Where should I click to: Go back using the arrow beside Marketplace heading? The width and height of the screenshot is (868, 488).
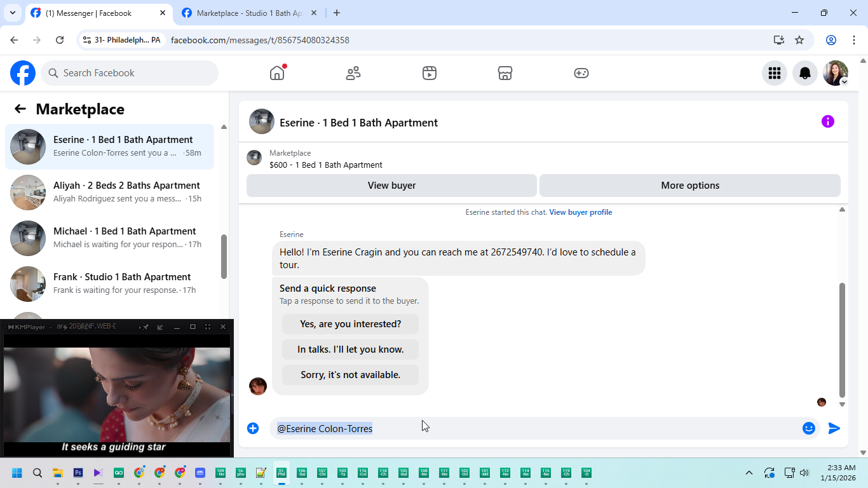pyautogui.click(x=20, y=109)
